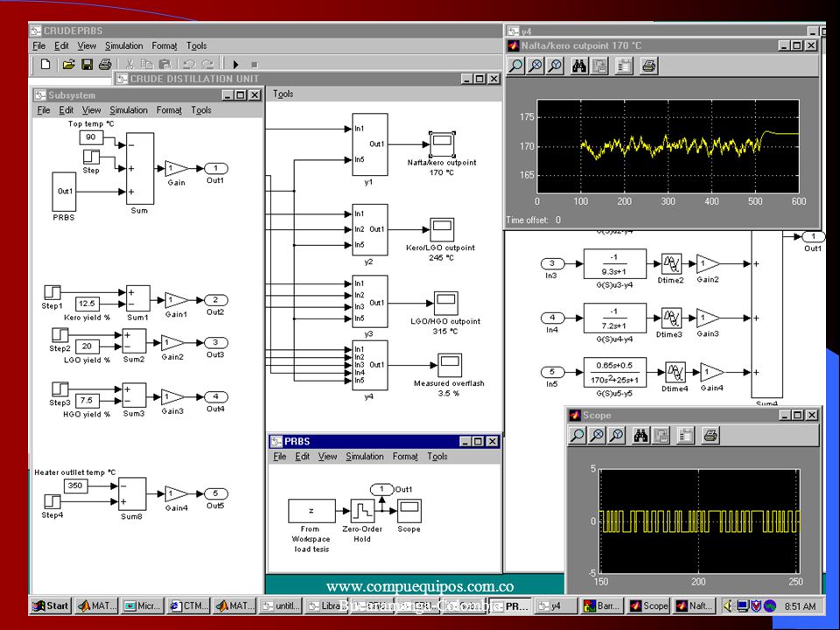Select the LGO/HGO cutpoint scope block

click(x=445, y=304)
